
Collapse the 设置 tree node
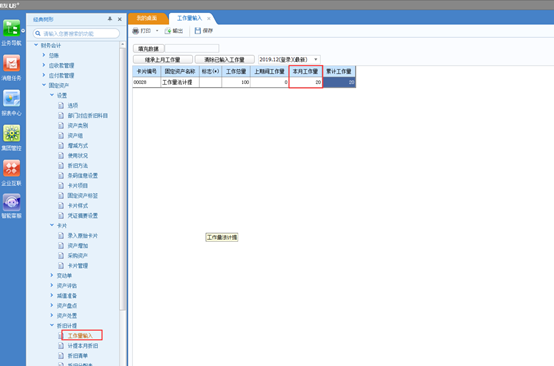click(x=52, y=95)
